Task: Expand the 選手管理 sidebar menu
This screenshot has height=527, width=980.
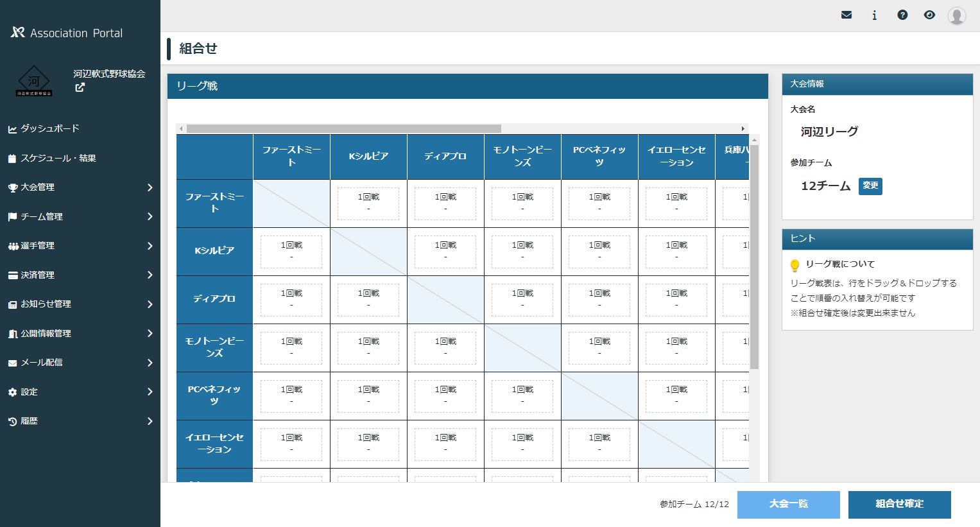Action: coord(80,246)
